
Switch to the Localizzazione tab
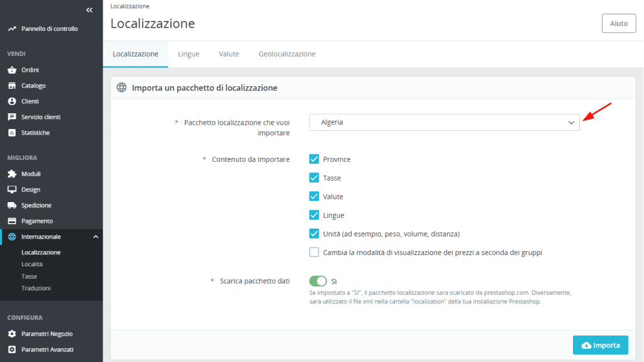click(136, 54)
